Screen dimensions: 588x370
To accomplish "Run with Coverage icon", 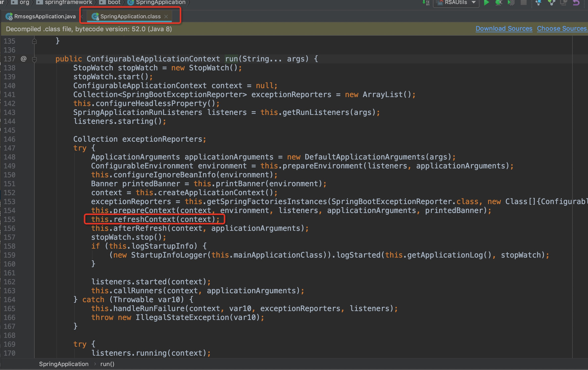I will tap(511, 3).
